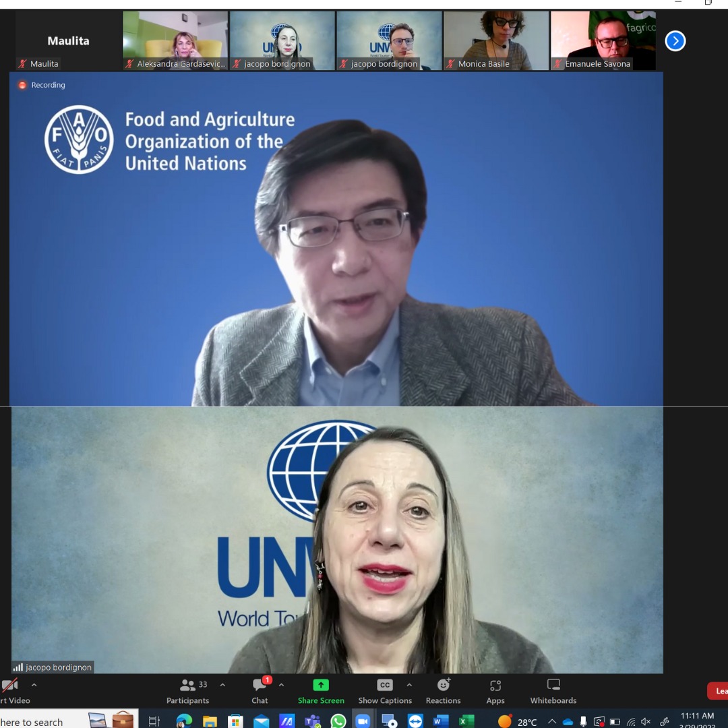Open the Whiteboards icon

[x=553, y=685]
